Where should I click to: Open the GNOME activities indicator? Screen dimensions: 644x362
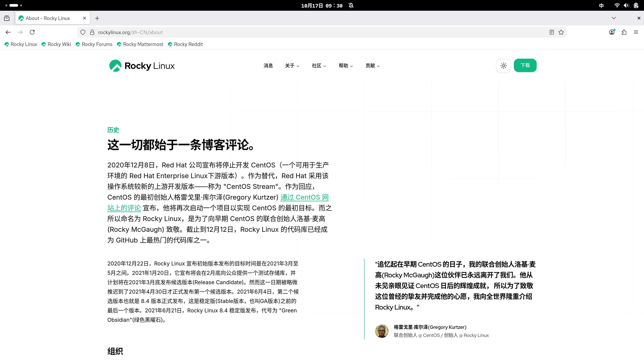14,5
